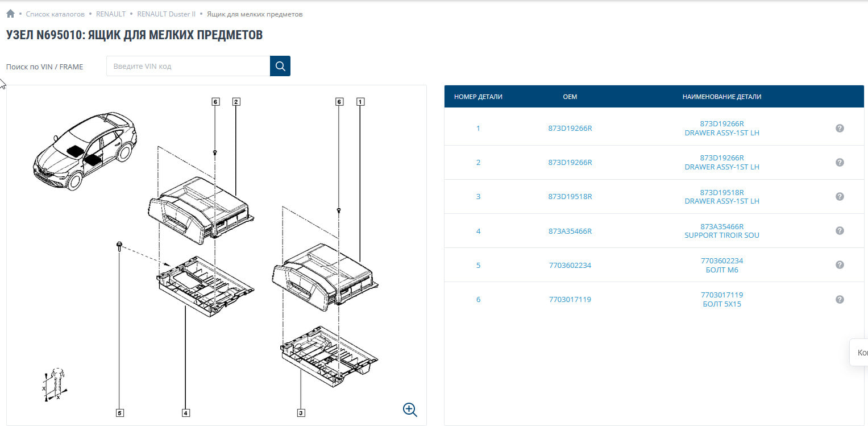Image resolution: width=868 pixels, height=426 pixels.
Task: Click Ящик для мелких предметов breadcrumb text
Action: pos(255,14)
